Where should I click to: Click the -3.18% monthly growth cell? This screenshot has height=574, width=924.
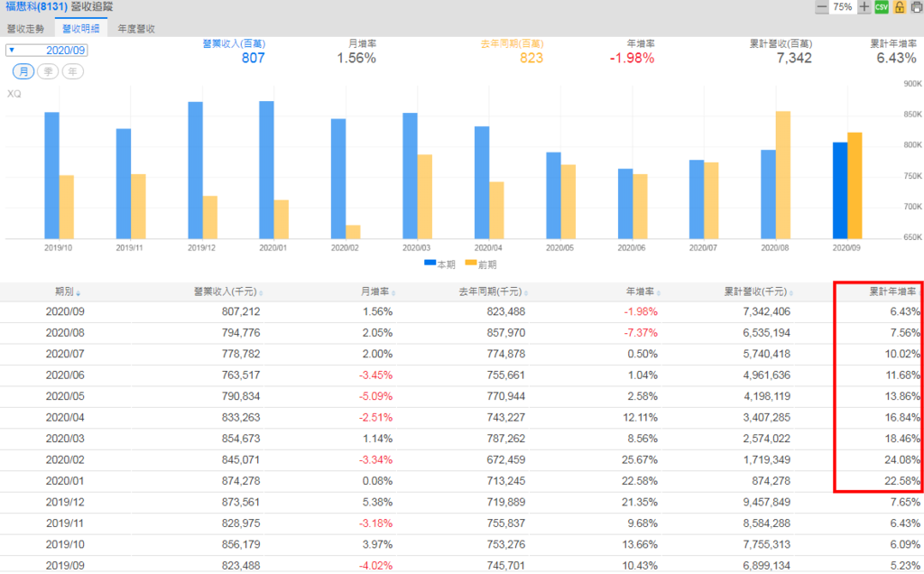click(x=376, y=523)
